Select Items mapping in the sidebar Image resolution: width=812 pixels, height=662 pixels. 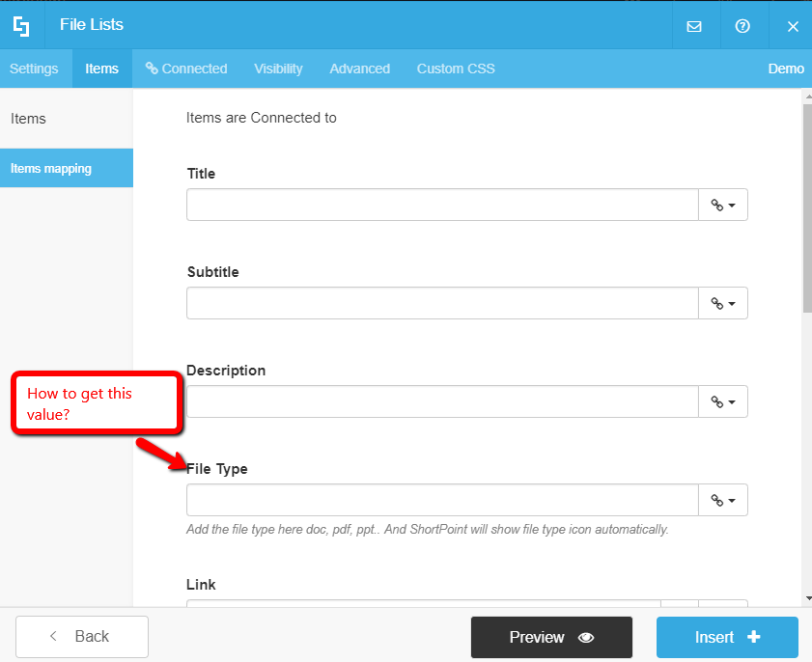click(50, 168)
